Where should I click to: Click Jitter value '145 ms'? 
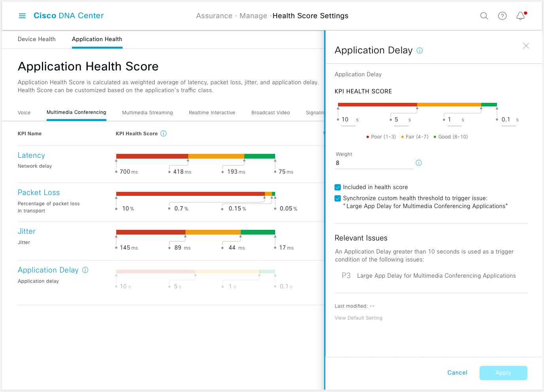(129, 248)
